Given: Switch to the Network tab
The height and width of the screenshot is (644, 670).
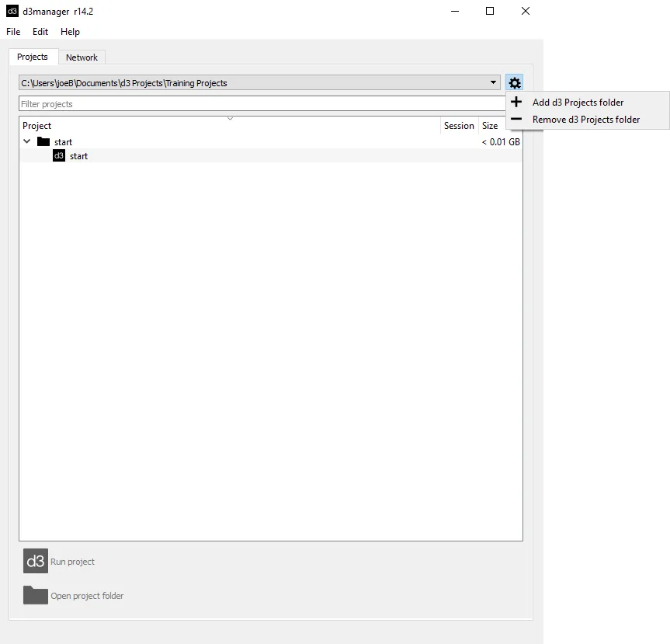Looking at the screenshot, I should click(x=82, y=57).
